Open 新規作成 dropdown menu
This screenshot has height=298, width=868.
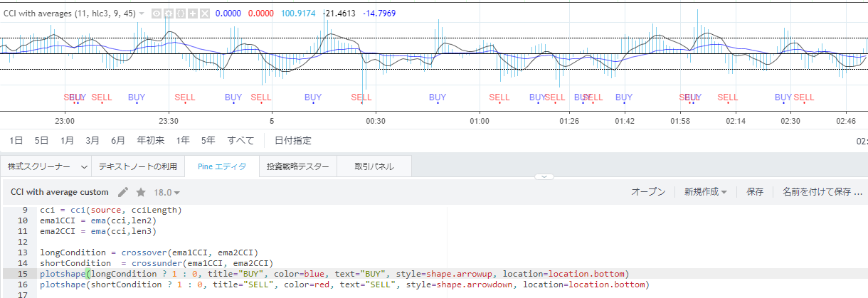pos(705,192)
